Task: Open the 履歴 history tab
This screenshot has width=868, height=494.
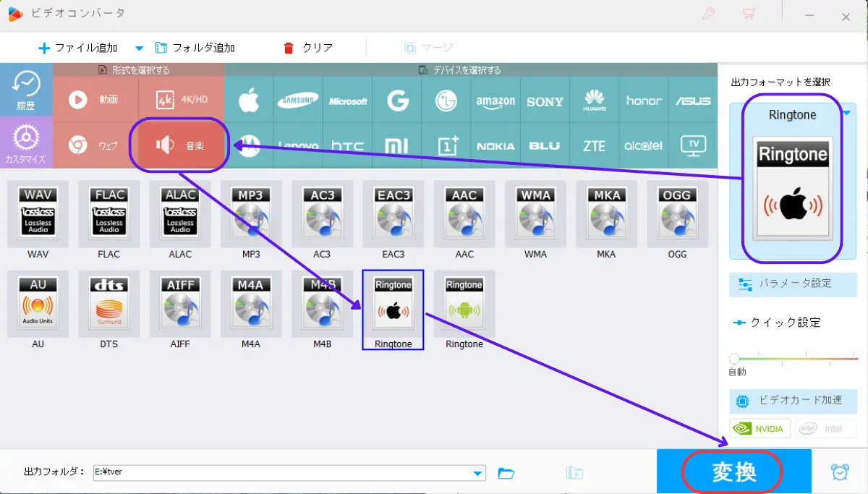Action: 26,90
